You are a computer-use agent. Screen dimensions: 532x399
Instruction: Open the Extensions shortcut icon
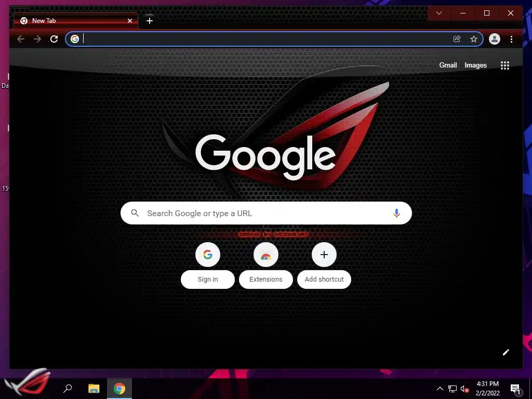[x=265, y=255]
